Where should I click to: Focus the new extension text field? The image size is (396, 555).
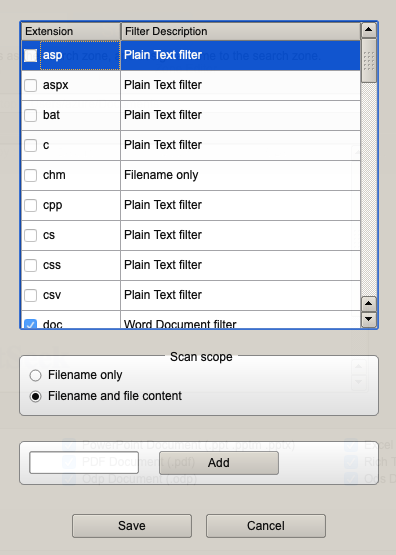[x=84, y=463]
